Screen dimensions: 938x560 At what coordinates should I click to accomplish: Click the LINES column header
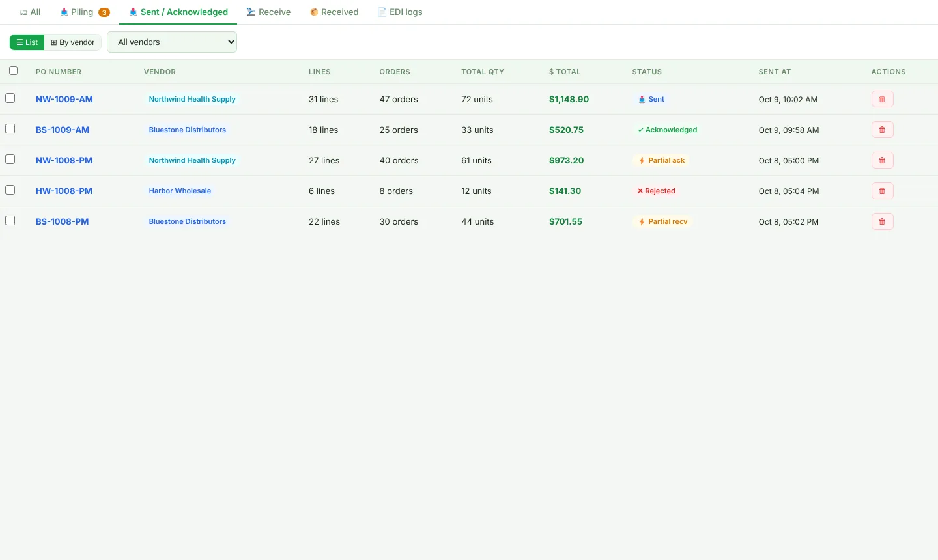320,72
